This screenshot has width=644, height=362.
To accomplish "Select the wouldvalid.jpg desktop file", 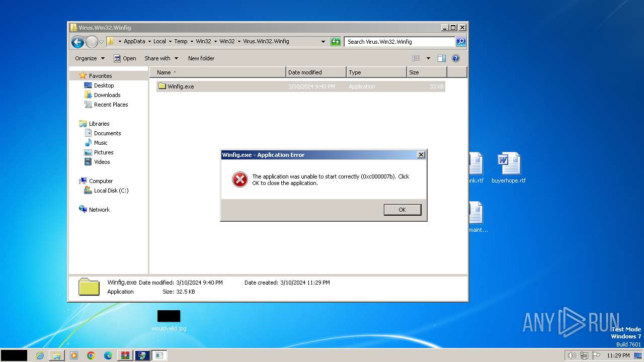I will [x=169, y=320].
